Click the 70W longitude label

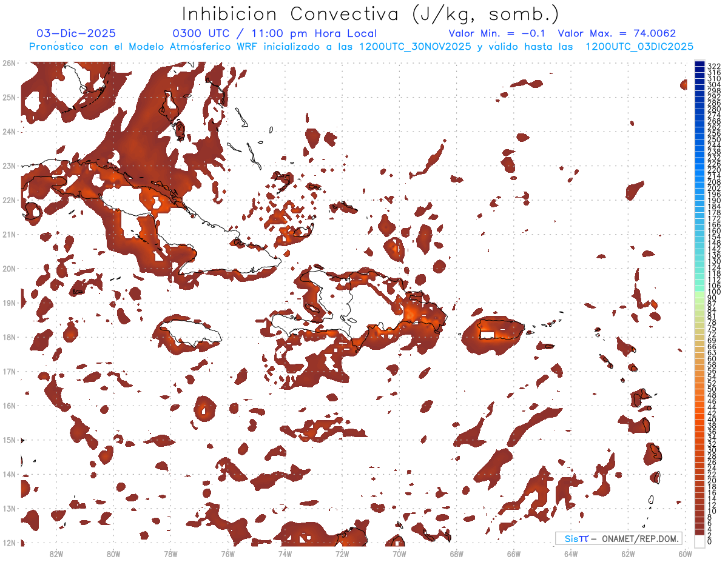[x=399, y=554]
